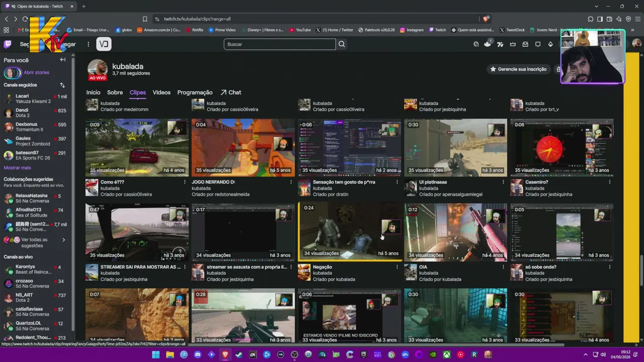Open options for clip 'OIA'
The height and width of the screenshot is (362, 644).
click(x=503, y=267)
